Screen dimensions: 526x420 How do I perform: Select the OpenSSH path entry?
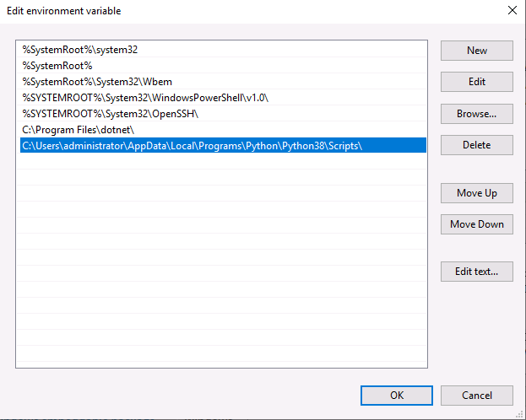tap(223, 114)
